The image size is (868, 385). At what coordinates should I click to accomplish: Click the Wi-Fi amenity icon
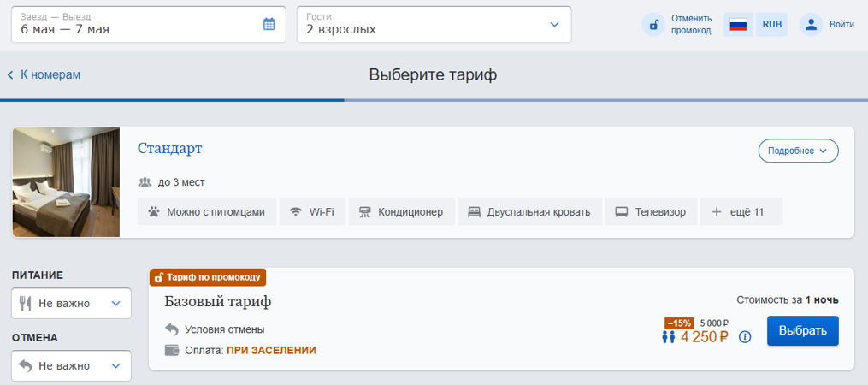pyautogui.click(x=297, y=212)
